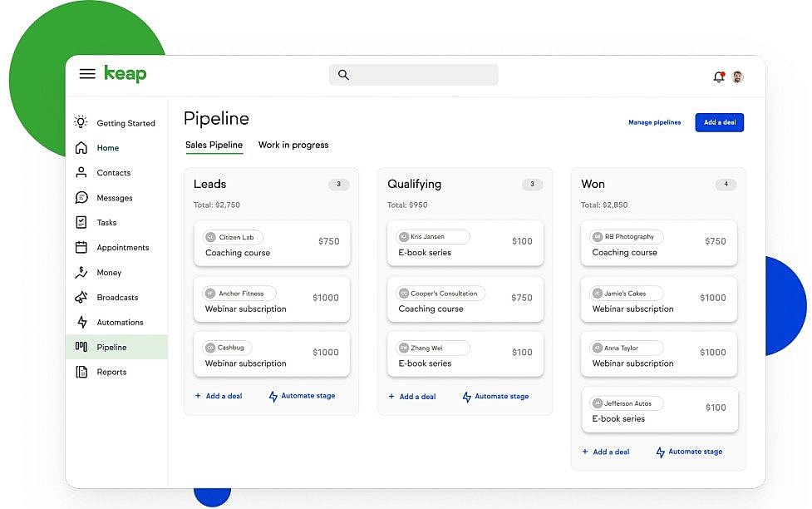Add a deal in the Qualifying column
This screenshot has height=509, width=812.
412,397
